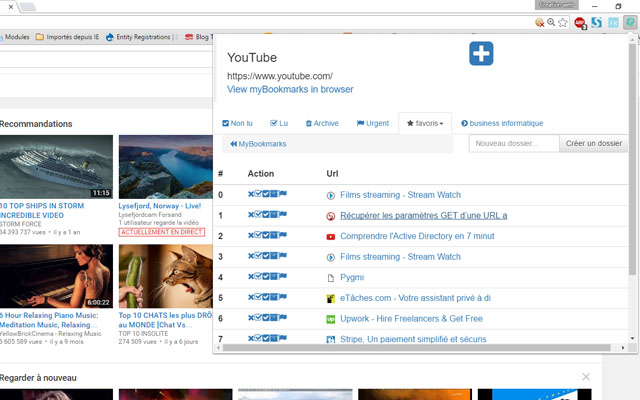The image size is (640, 400).
Task: Open Récupérer les paramètres GET bookmark link
Action: pos(424,216)
